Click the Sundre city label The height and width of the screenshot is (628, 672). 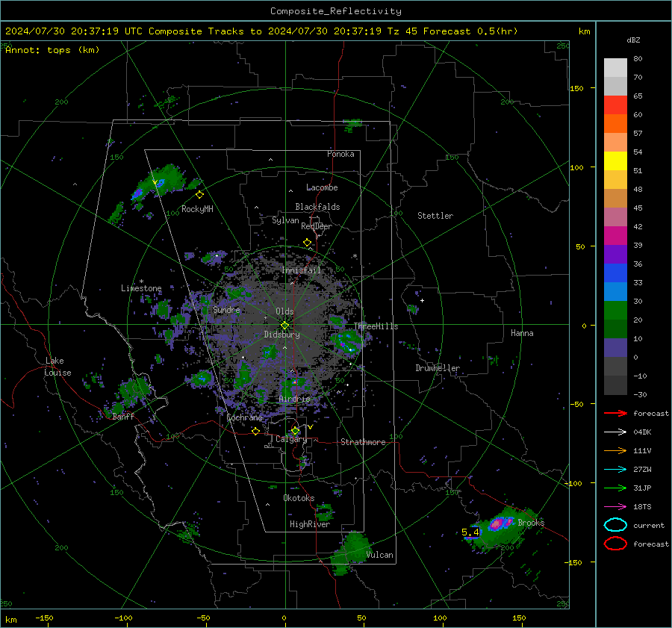tap(226, 310)
